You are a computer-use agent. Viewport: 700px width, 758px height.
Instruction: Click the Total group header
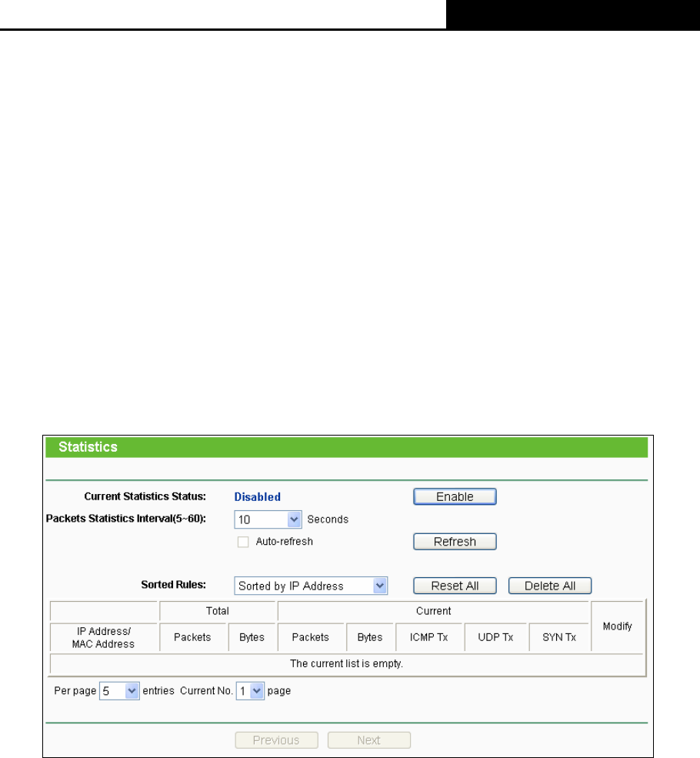[x=218, y=611]
